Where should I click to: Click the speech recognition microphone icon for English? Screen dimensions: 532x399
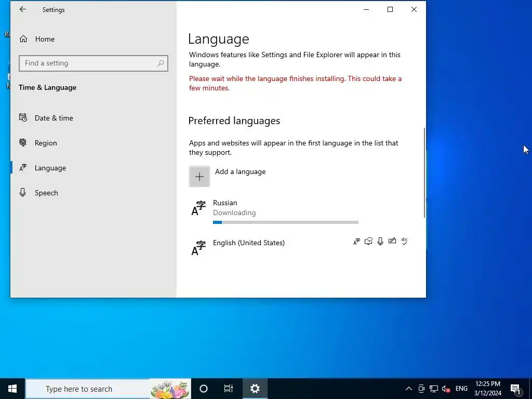click(x=380, y=241)
